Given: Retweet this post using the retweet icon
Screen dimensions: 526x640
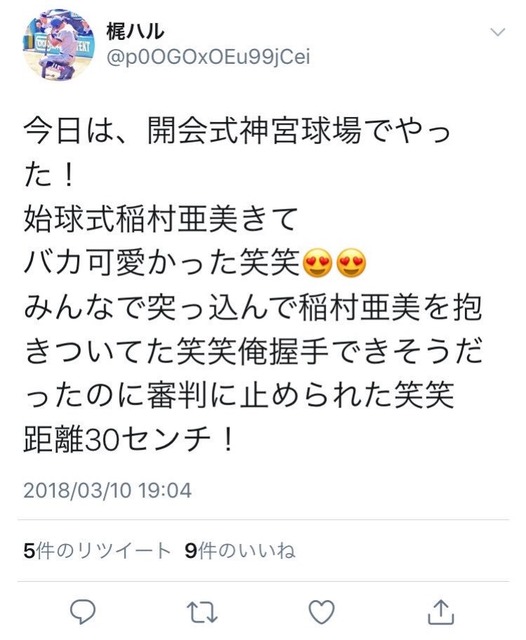Looking at the screenshot, I should (x=202, y=612).
